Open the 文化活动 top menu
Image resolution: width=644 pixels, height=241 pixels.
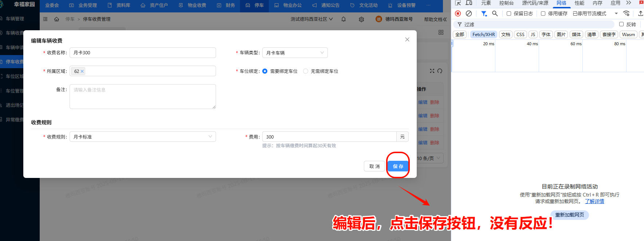coord(364,5)
